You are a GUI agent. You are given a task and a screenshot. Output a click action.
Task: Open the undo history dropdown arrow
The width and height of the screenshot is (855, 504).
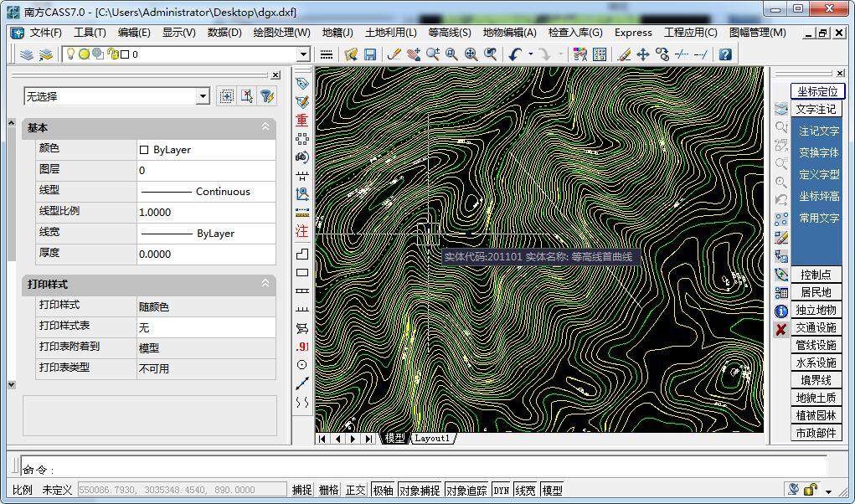tap(530, 54)
